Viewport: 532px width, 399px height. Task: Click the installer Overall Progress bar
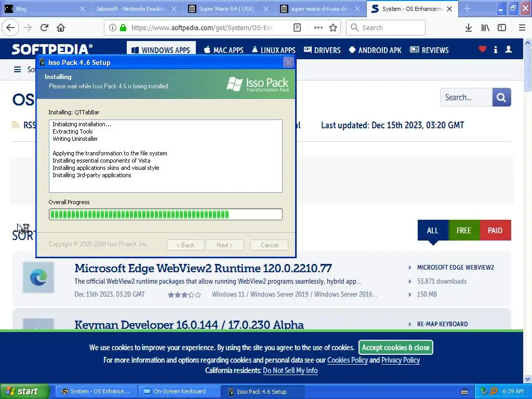pos(166,215)
